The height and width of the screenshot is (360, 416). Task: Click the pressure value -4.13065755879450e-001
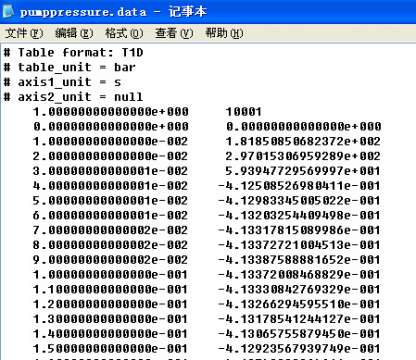(x=299, y=334)
